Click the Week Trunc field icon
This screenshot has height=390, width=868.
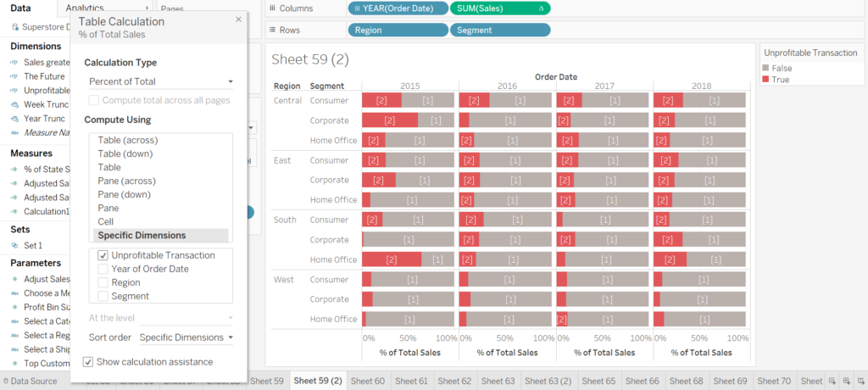click(x=15, y=104)
